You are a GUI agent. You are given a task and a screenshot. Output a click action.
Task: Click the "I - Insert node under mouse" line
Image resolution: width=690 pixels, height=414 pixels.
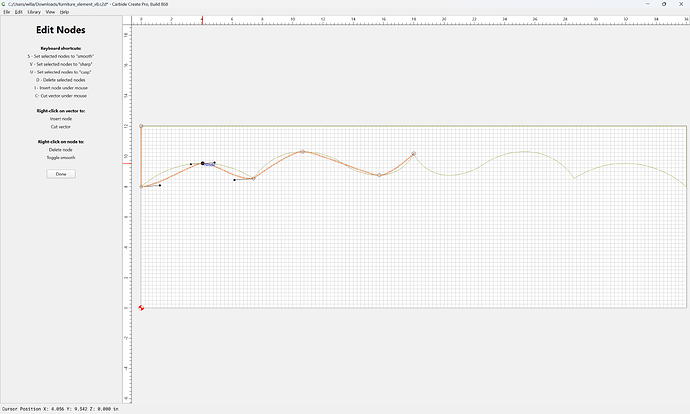(x=61, y=88)
